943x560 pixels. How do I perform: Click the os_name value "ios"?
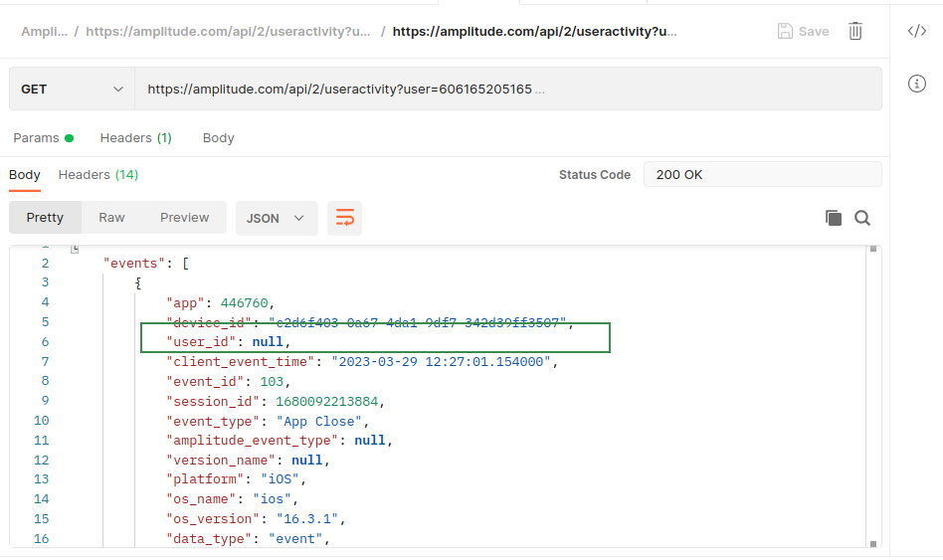272,498
